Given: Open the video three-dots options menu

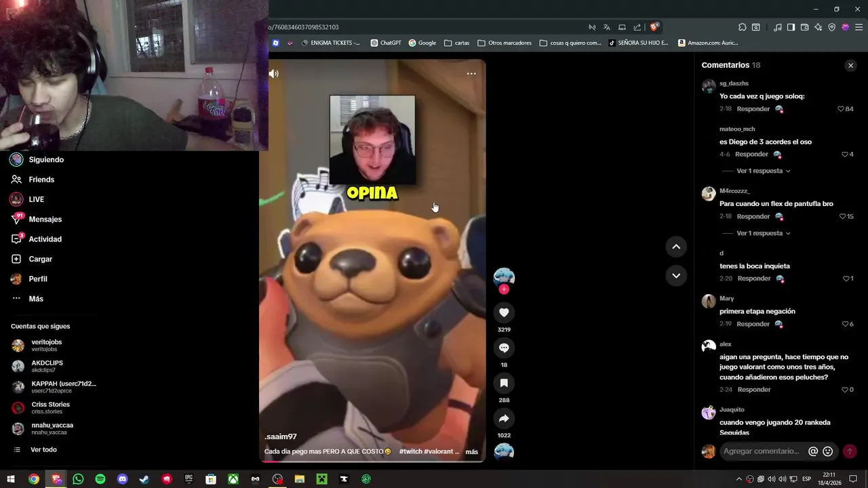Looking at the screenshot, I should click(x=471, y=74).
